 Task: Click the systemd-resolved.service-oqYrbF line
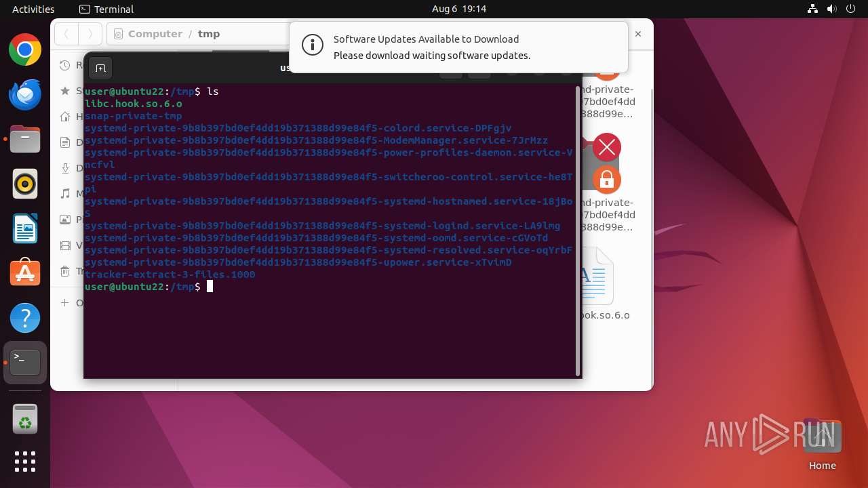click(x=329, y=250)
